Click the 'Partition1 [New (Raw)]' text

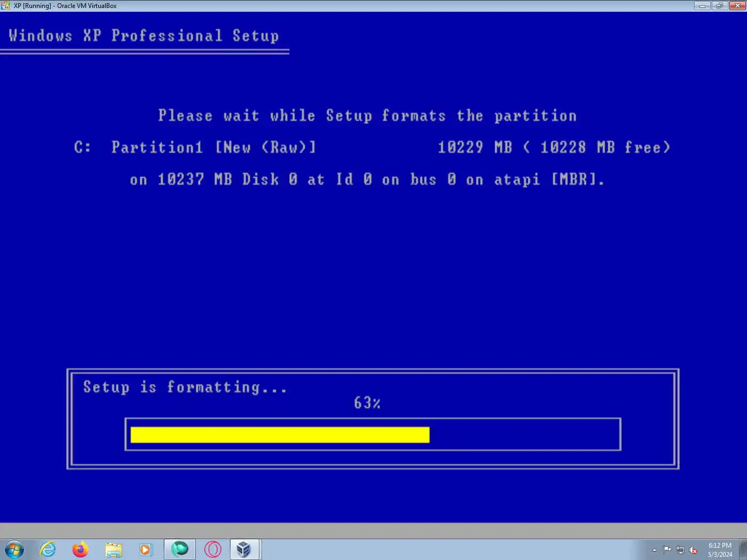point(213,147)
